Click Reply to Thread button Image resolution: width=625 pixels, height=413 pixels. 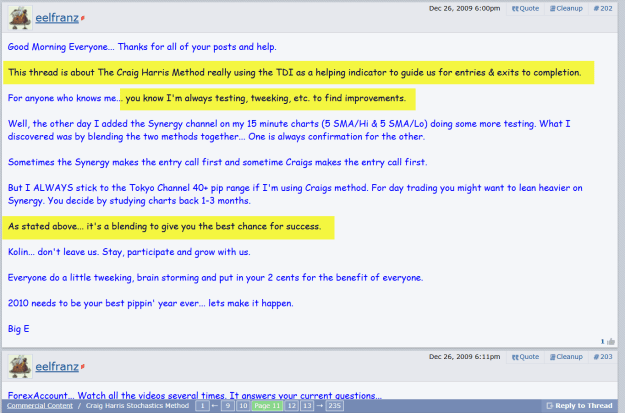[x=579, y=406]
